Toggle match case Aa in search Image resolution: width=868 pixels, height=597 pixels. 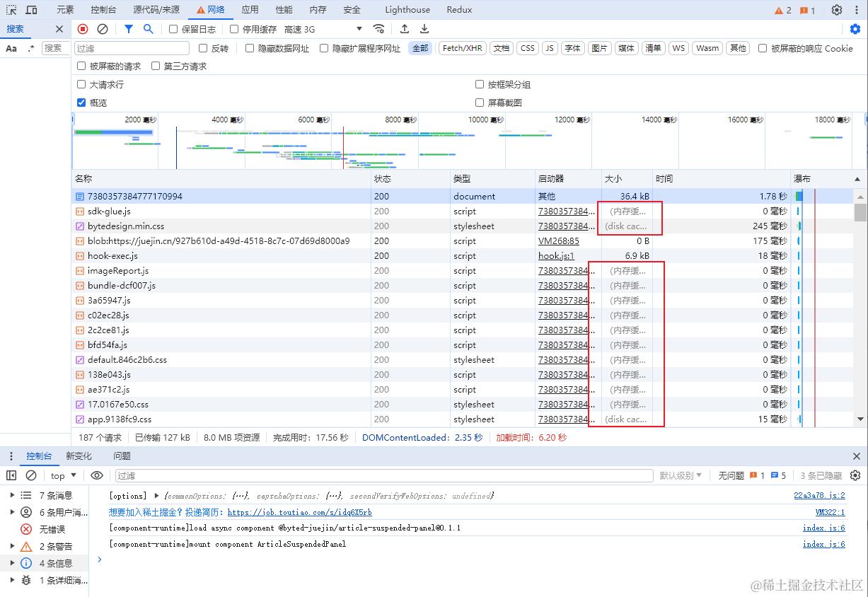tap(11, 48)
